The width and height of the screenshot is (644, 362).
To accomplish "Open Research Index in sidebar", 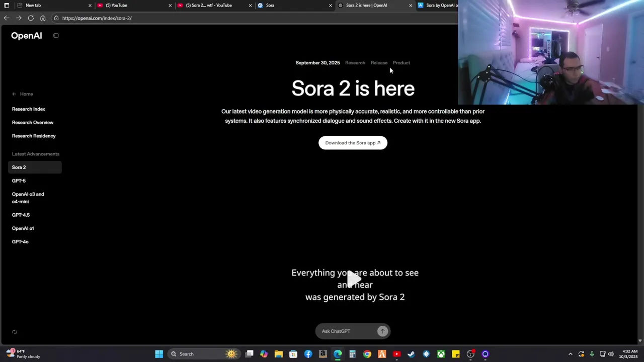I will tap(29, 109).
